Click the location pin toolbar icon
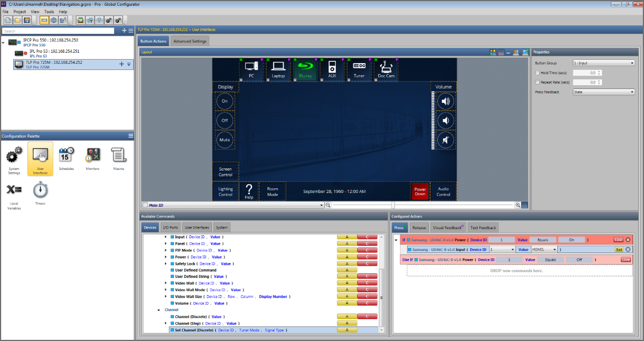 [99, 20]
